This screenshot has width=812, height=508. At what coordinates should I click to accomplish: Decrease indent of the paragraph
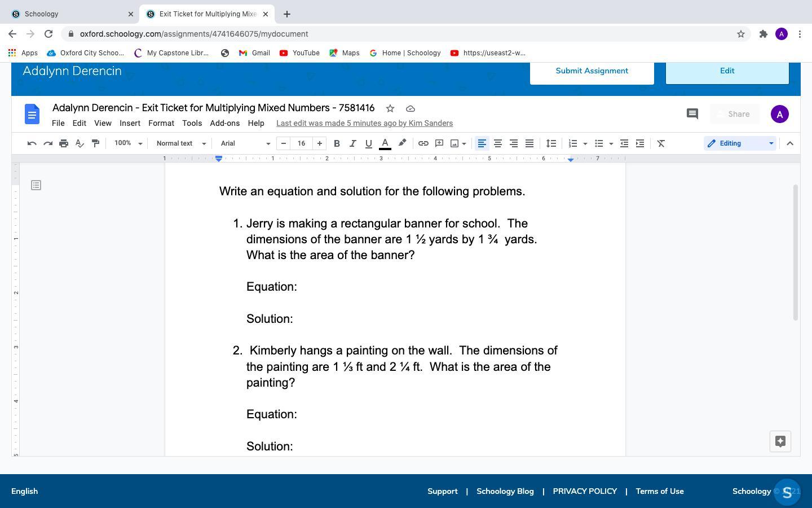624,143
